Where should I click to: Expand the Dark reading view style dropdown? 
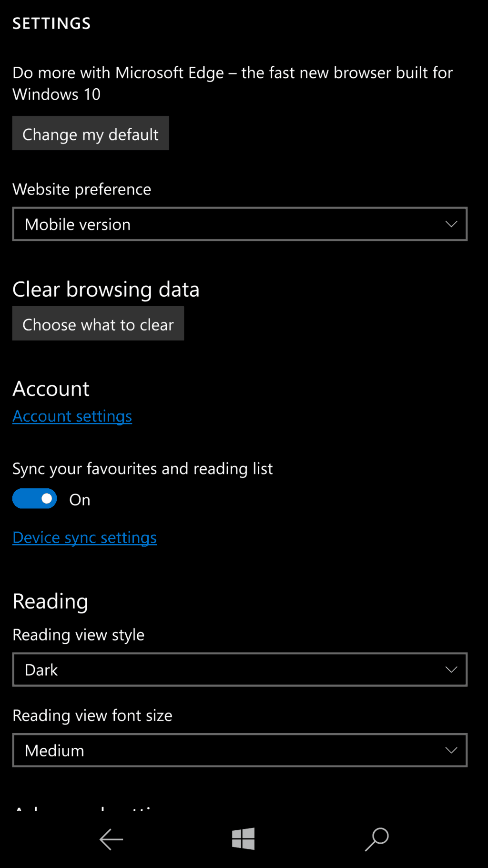240,670
